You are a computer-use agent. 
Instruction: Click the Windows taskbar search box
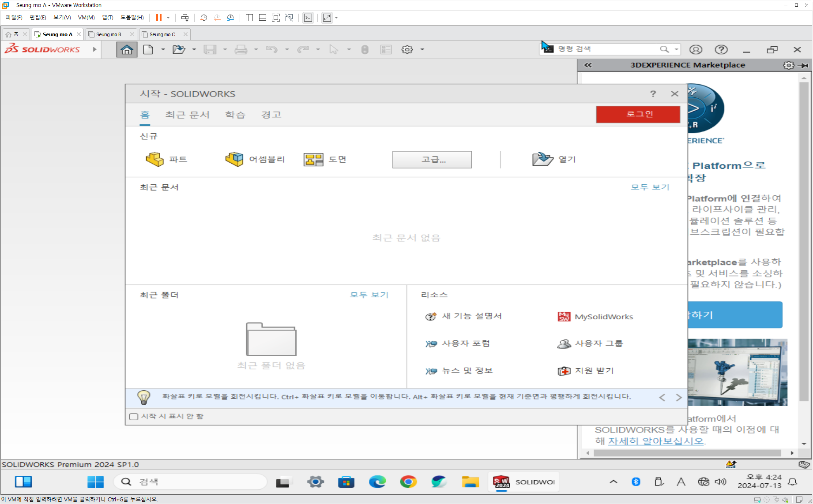point(190,482)
